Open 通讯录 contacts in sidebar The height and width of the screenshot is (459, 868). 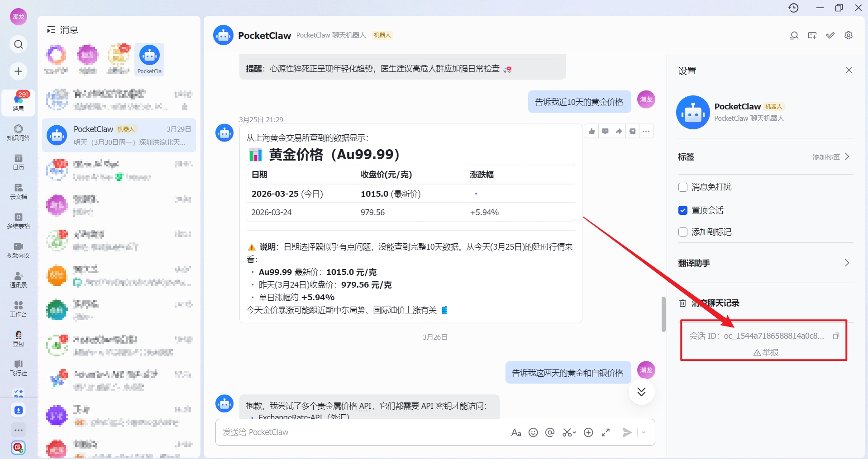(19, 279)
